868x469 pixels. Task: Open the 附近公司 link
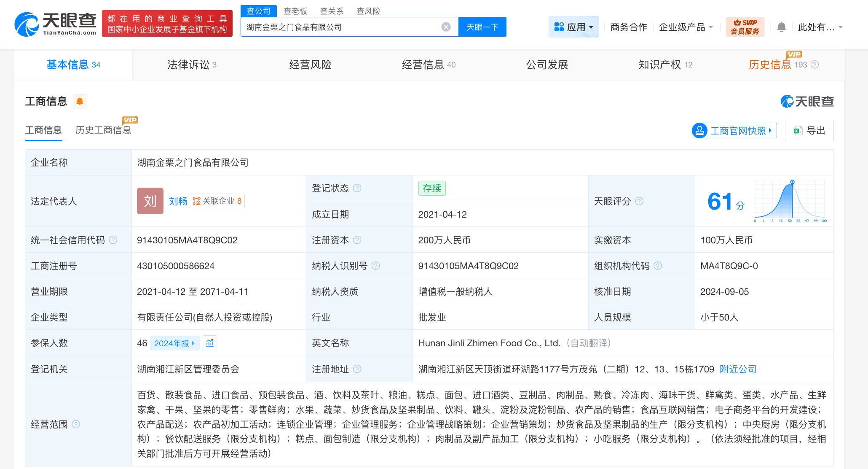click(738, 369)
